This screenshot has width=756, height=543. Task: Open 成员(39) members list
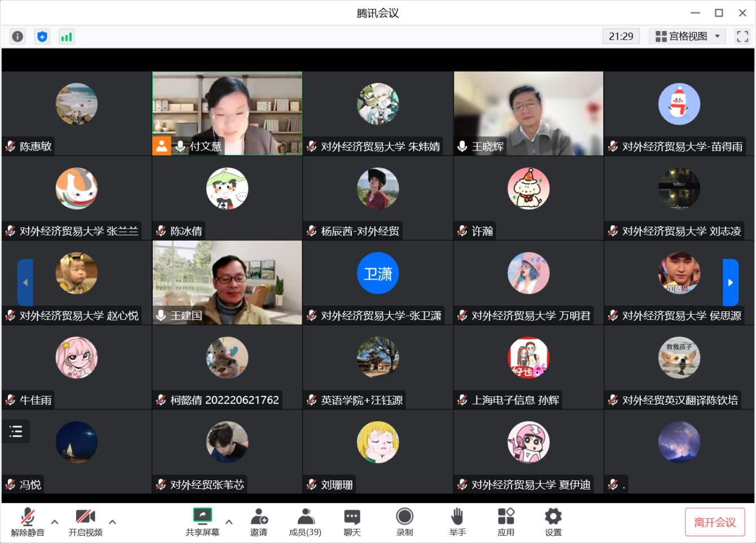305,522
